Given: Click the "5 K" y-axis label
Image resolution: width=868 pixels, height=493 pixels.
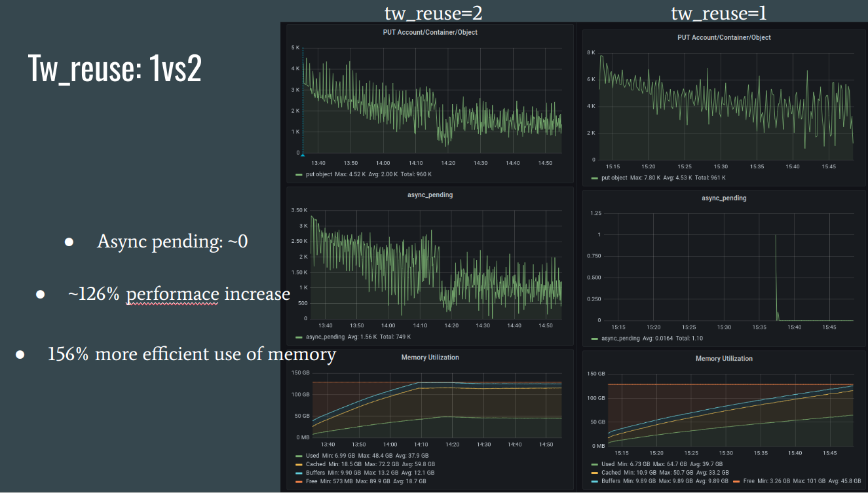Looking at the screenshot, I should [x=295, y=48].
